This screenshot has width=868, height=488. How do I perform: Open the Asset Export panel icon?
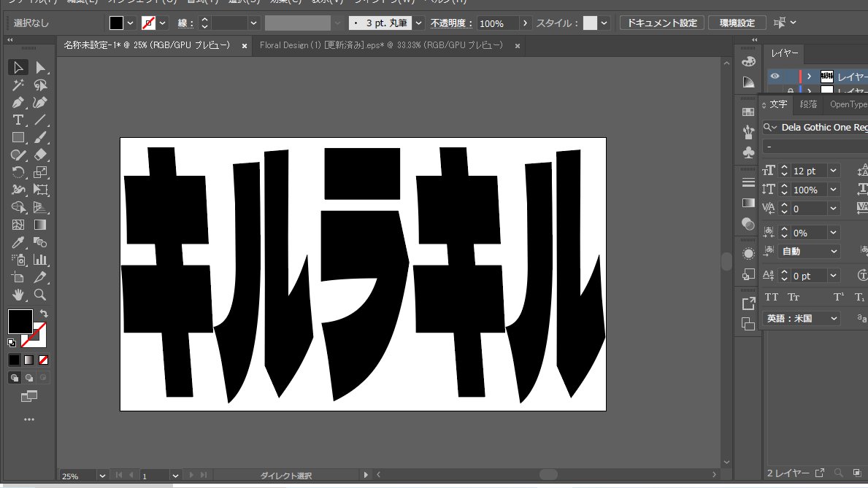[748, 303]
